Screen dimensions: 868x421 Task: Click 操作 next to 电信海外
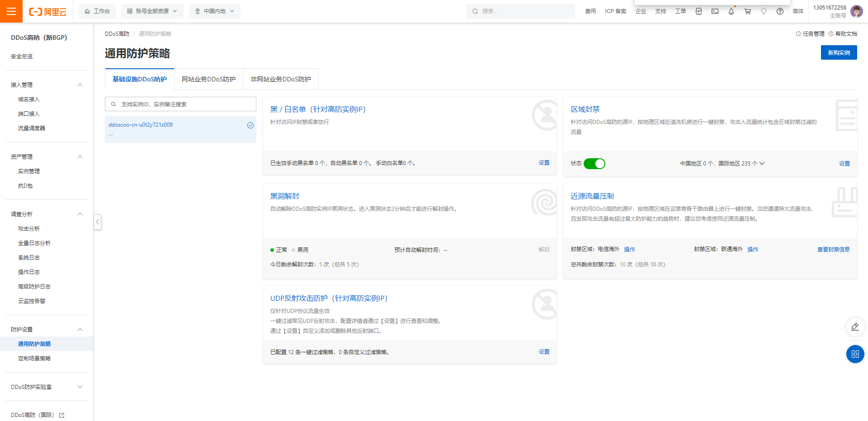629,250
